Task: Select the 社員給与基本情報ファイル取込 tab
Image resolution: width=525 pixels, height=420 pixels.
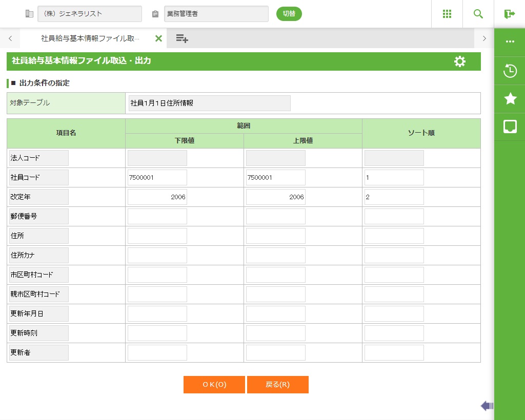Action: 90,38
